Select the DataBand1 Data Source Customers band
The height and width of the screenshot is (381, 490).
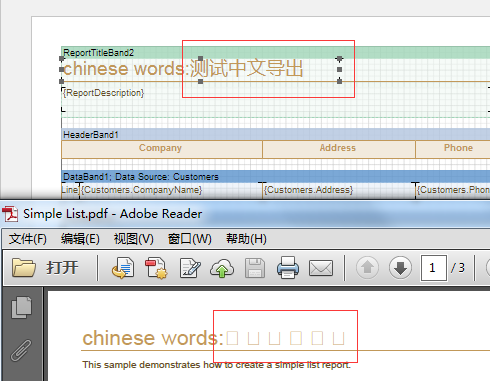[x=275, y=176]
